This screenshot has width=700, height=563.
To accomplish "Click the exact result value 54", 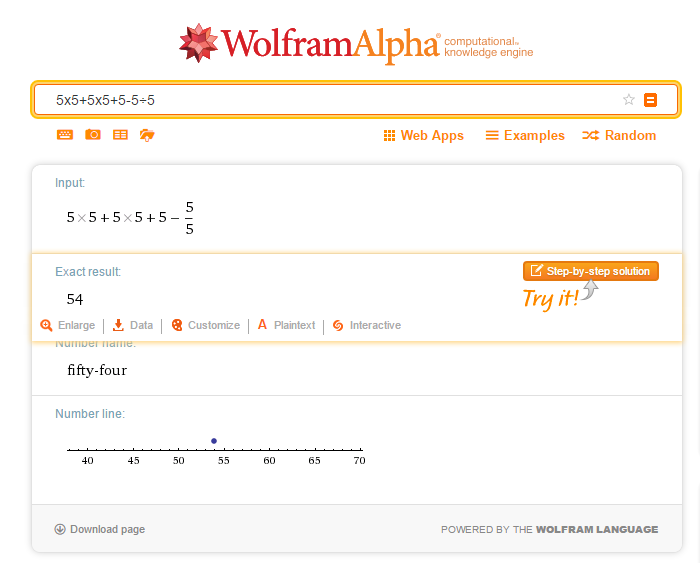I will click(75, 299).
